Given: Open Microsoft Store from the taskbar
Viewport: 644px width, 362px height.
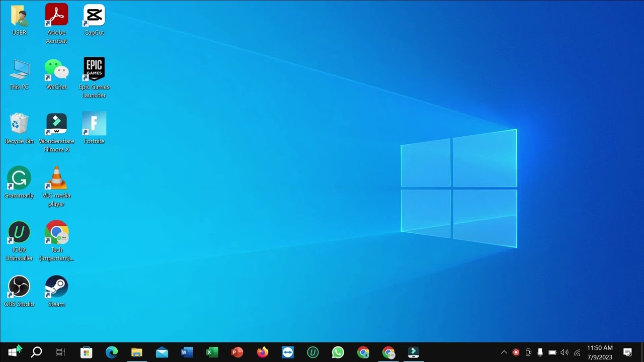Looking at the screenshot, I should [87, 352].
